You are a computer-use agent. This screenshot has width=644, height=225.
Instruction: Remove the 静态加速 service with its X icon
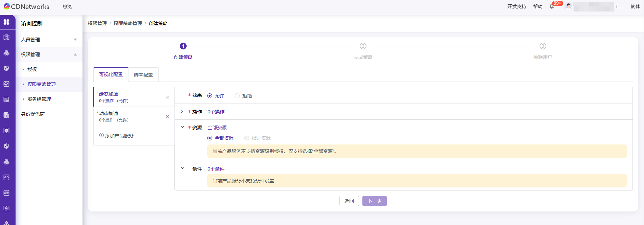click(167, 97)
